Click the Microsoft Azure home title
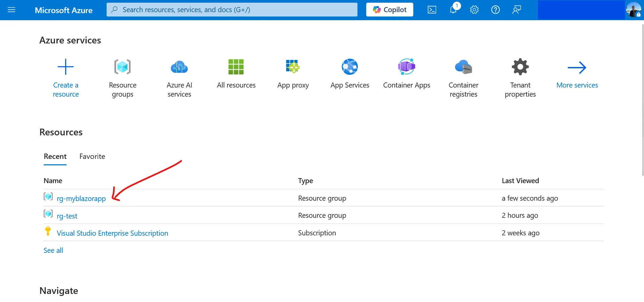 64,10
